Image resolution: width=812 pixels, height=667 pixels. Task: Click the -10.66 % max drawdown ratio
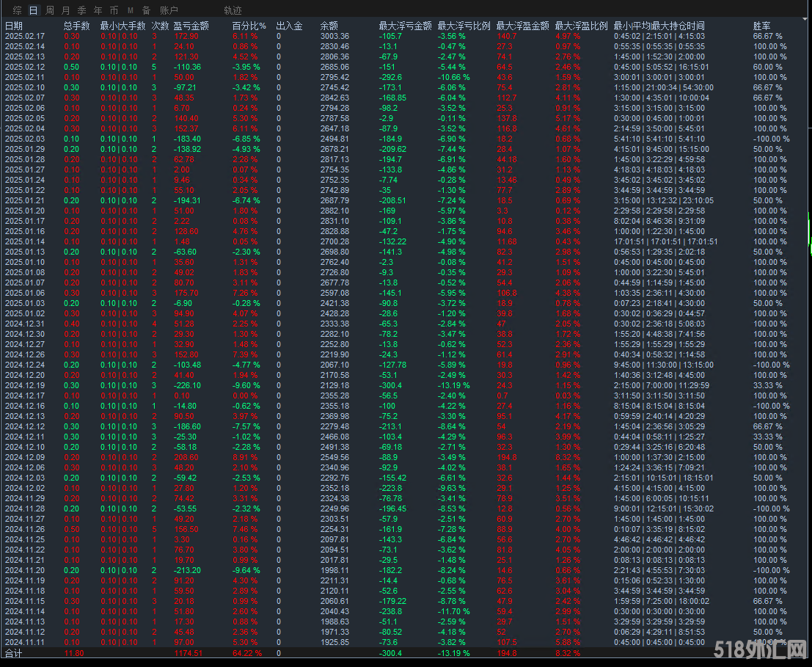453,77
